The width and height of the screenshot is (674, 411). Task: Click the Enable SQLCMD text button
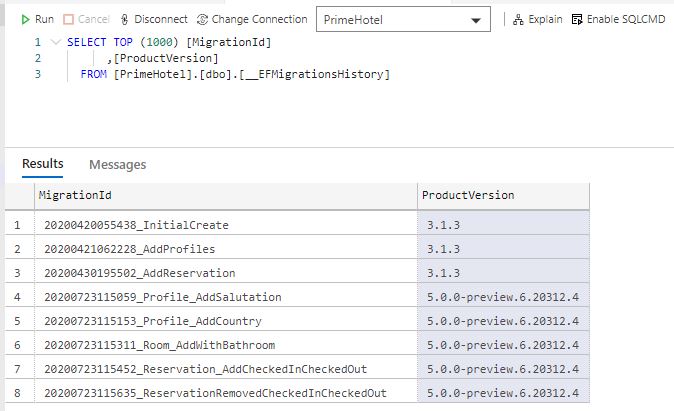[x=626, y=19]
